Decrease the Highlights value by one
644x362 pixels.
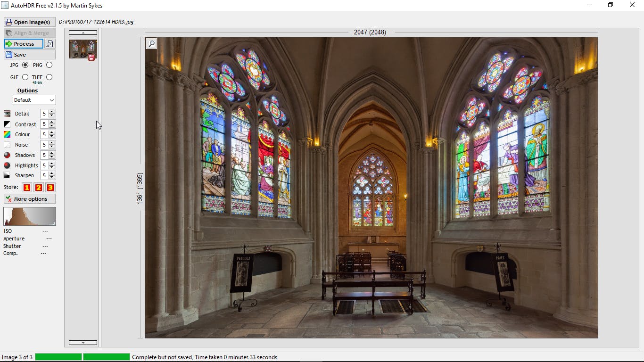[x=52, y=167]
